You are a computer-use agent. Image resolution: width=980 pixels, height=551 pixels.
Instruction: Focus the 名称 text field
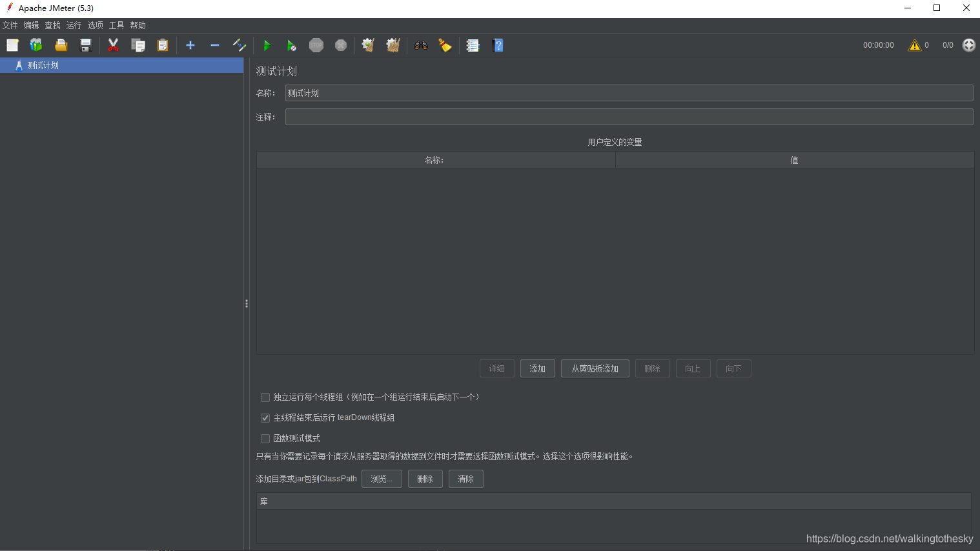[629, 93]
